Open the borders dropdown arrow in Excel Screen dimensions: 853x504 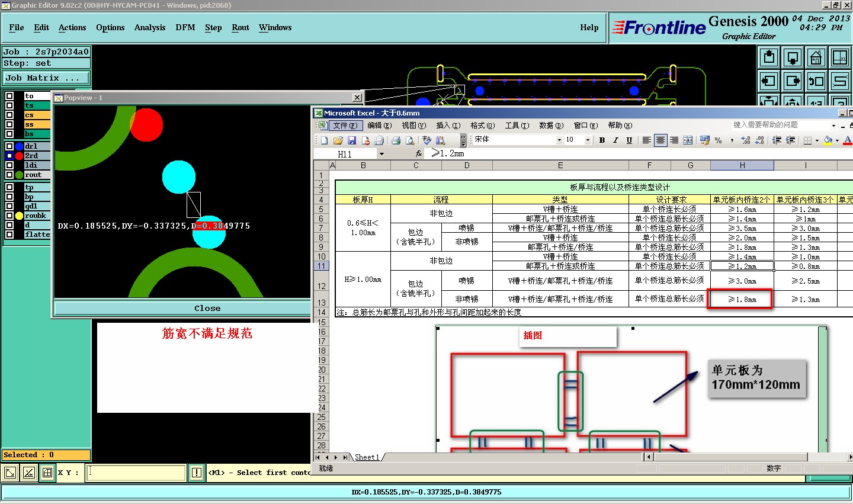coord(817,140)
